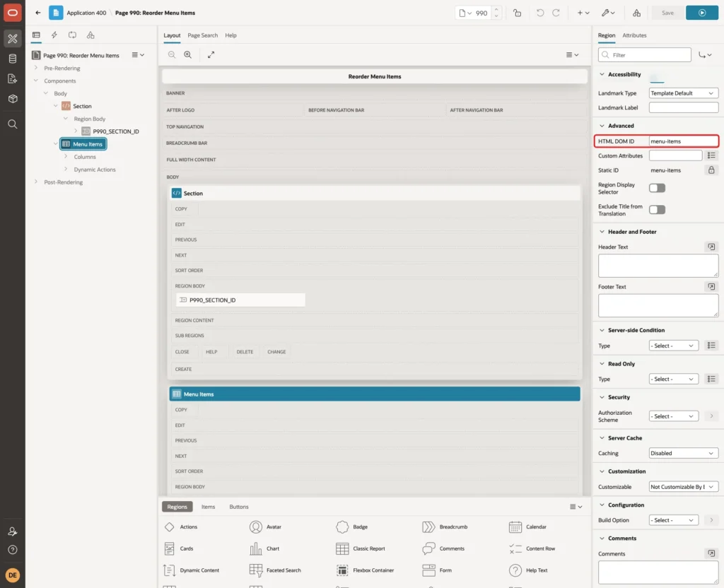724x588 pixels.
Task: Toggle Region Display Selector switch
Action: [x=657, y=188]
